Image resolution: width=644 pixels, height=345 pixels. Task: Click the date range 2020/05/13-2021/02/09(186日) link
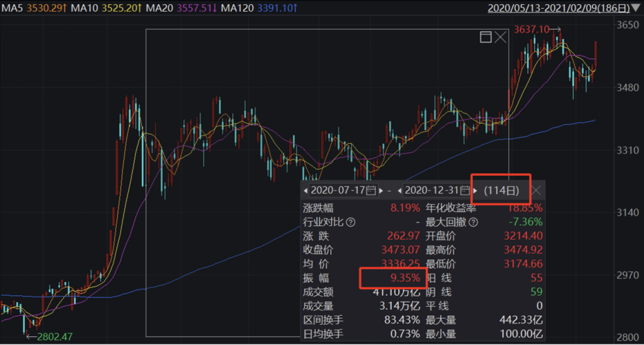[x=559, y=8]
